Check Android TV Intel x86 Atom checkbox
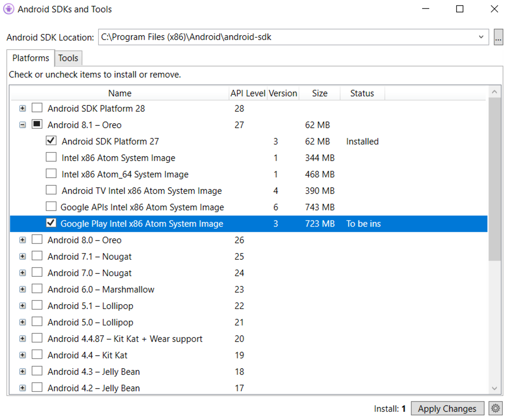The width and height of the screenshot is (508, 420). coord(51,190)
